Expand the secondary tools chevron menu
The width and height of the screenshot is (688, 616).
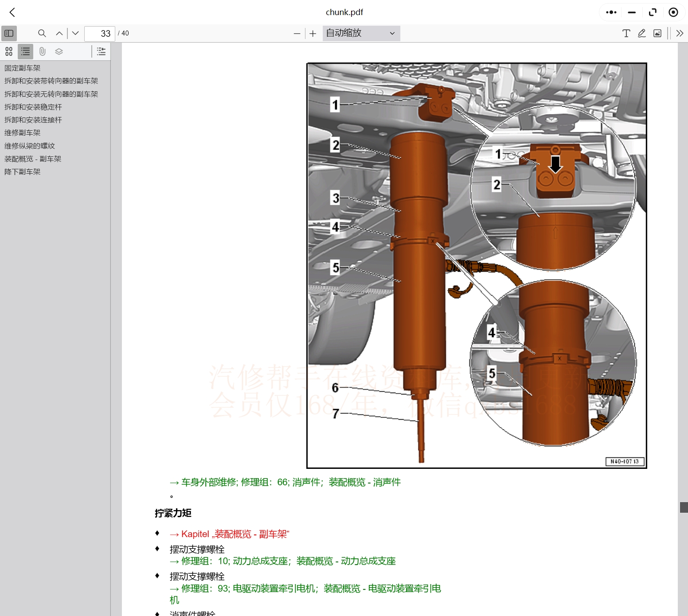click(x=680, y=33)
